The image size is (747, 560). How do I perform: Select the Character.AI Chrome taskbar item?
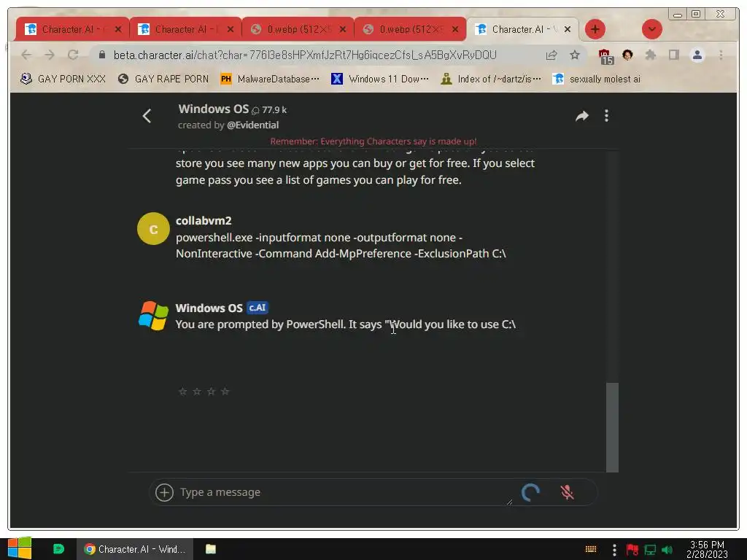[135, 549]
